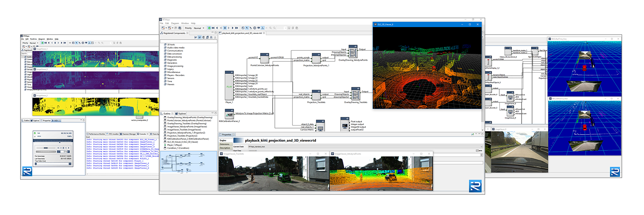Select PointsColorizer_VelodynePoints in Outline list
This screenshot has height=215, width=644.
click(188, 121)
